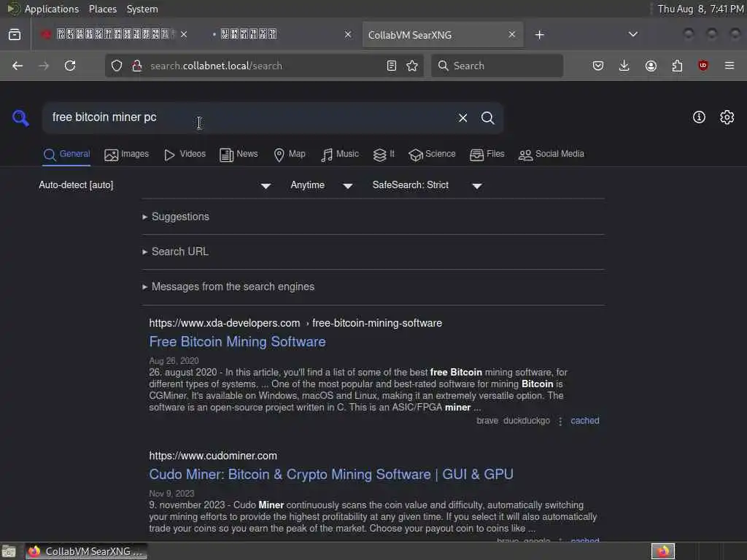747x560 pixels.
Task: Close the first browser tab
Action: pos(184,34)
